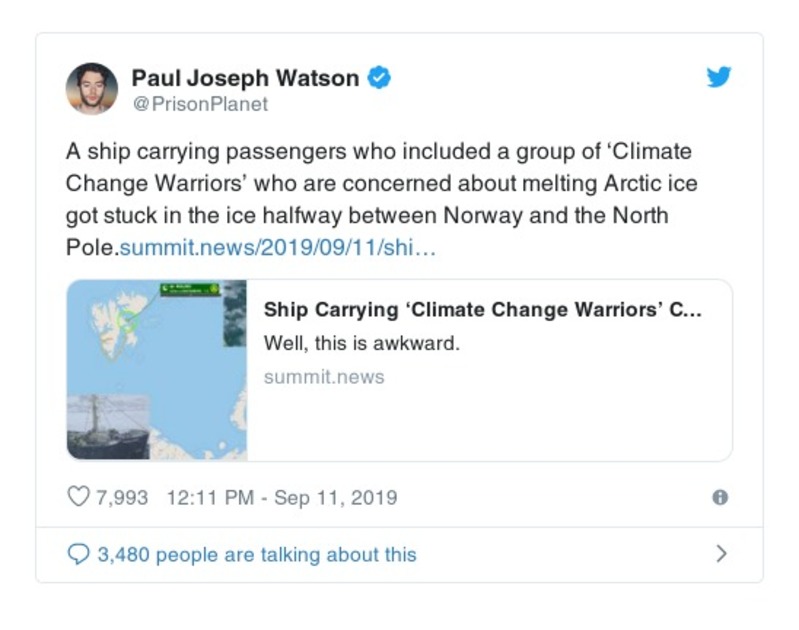Click the grey summit.news domain in card

324,377
